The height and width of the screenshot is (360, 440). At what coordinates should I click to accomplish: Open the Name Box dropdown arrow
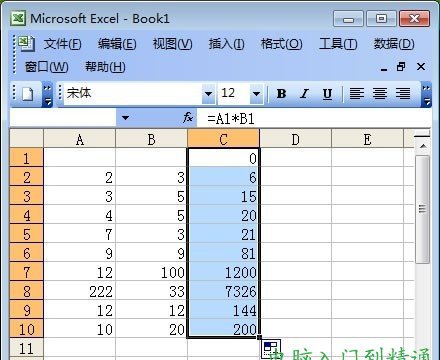click(x=125, y=118)
